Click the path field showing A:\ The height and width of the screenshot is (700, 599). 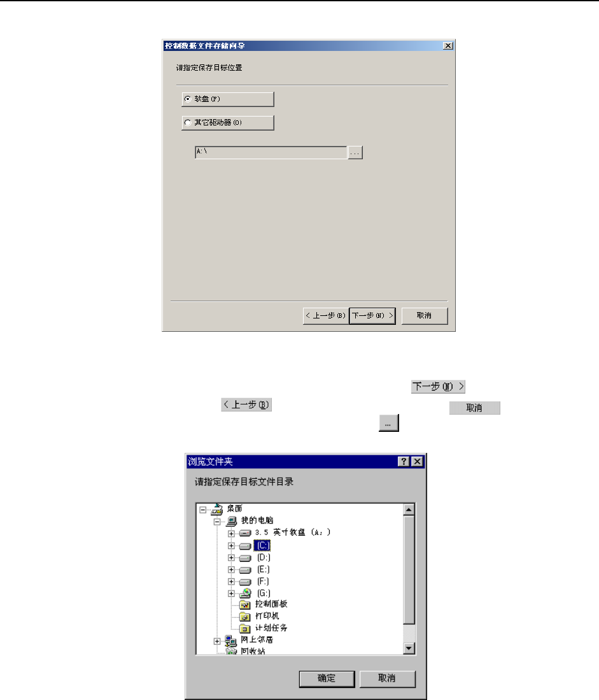tap(271, 152)
